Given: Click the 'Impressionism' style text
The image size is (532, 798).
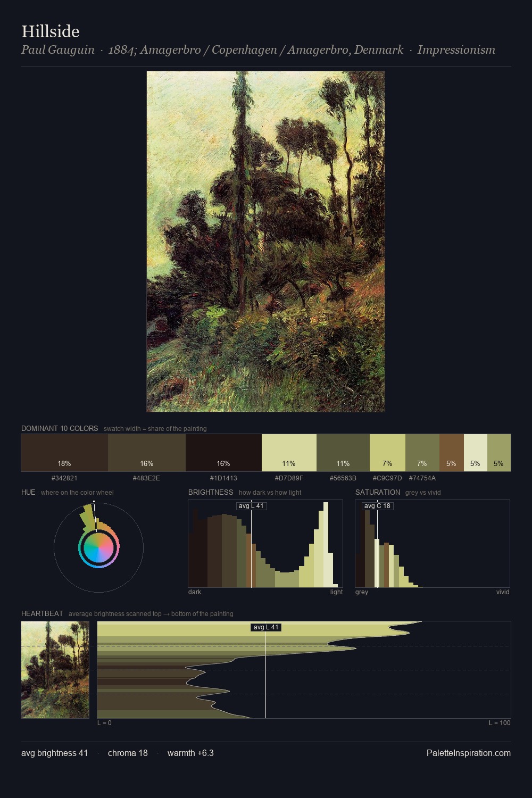Looking at the screenshot, I should tap(456, 50).
